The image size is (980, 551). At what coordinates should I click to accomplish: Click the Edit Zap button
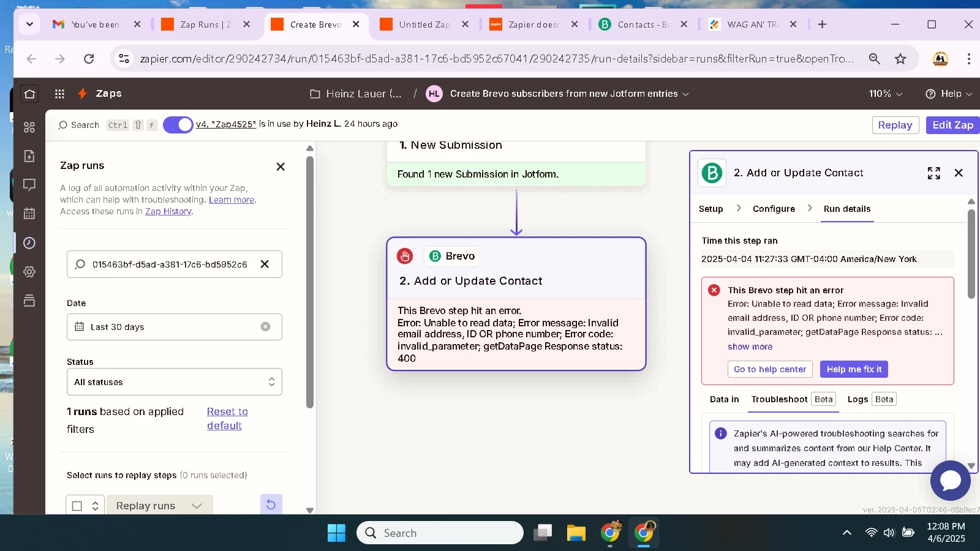[x=952, y=125]
